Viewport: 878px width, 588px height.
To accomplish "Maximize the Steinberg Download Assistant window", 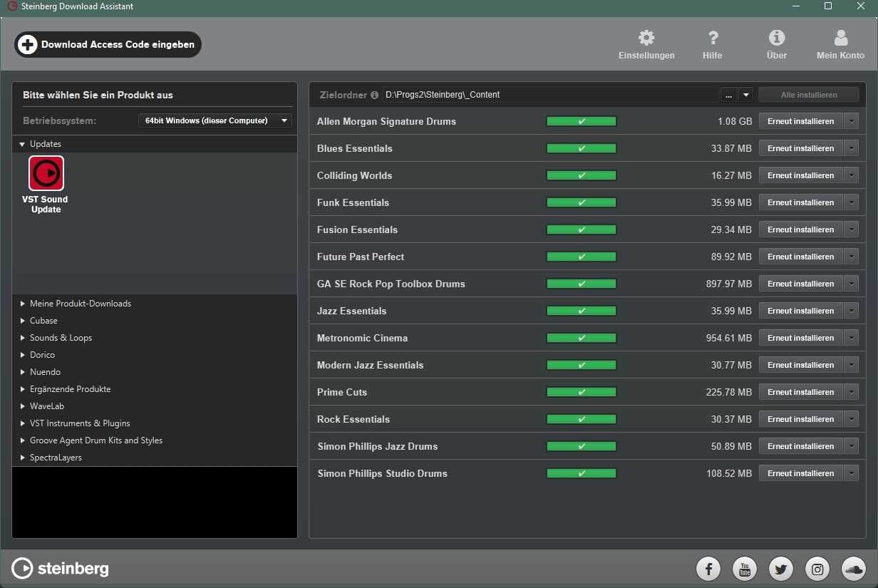I will coord(828,6).
